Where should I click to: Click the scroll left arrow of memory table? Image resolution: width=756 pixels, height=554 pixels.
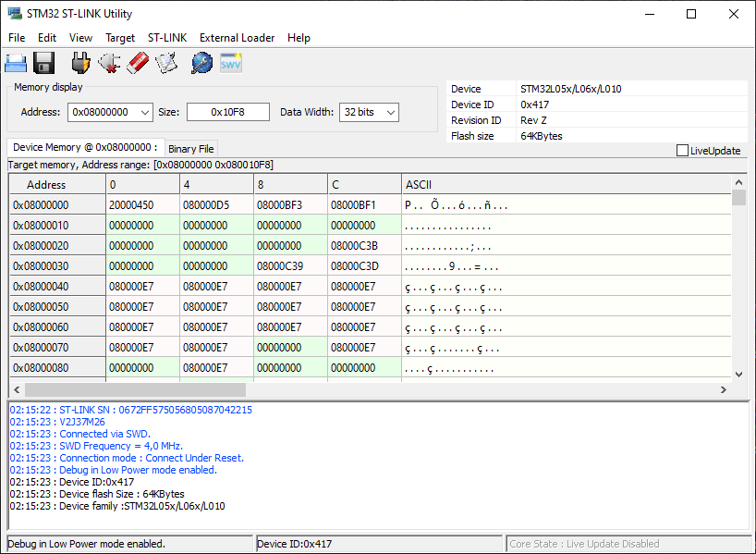pos(17,389)
